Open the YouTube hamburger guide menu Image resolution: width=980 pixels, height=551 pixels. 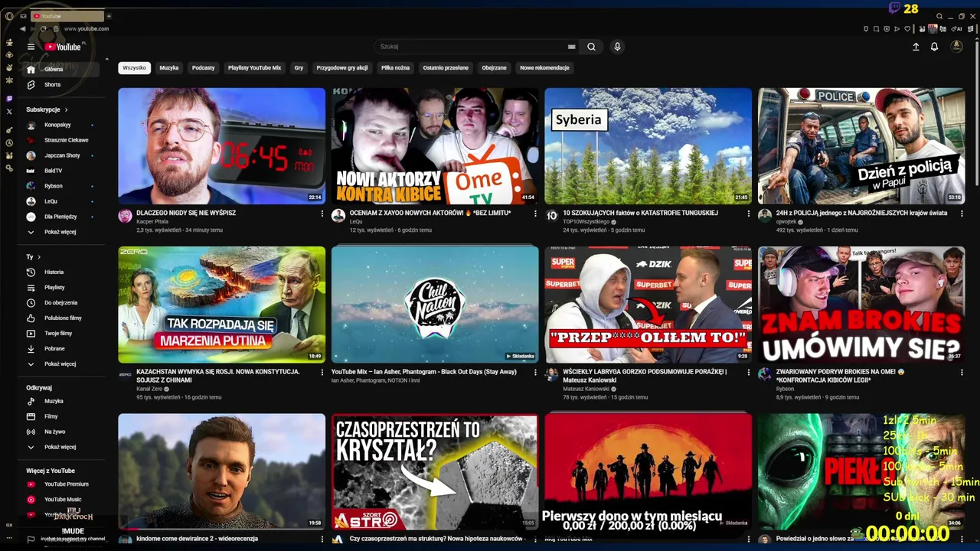31,47
